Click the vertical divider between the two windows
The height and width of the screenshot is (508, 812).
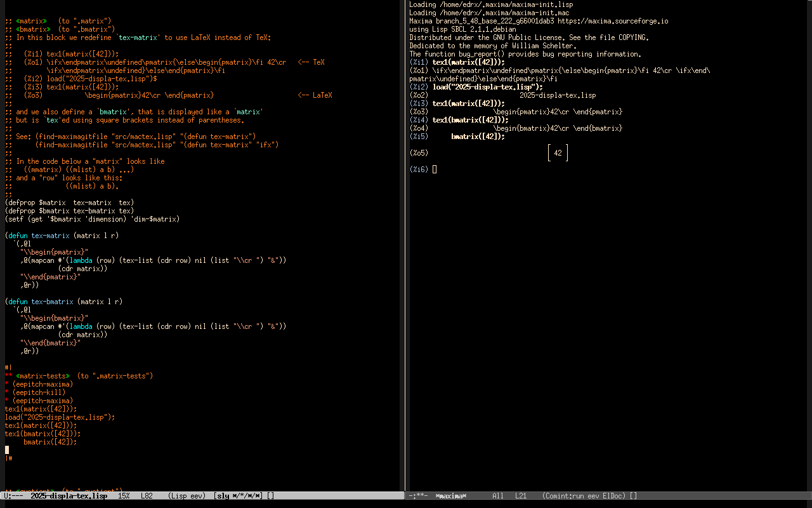405,254
